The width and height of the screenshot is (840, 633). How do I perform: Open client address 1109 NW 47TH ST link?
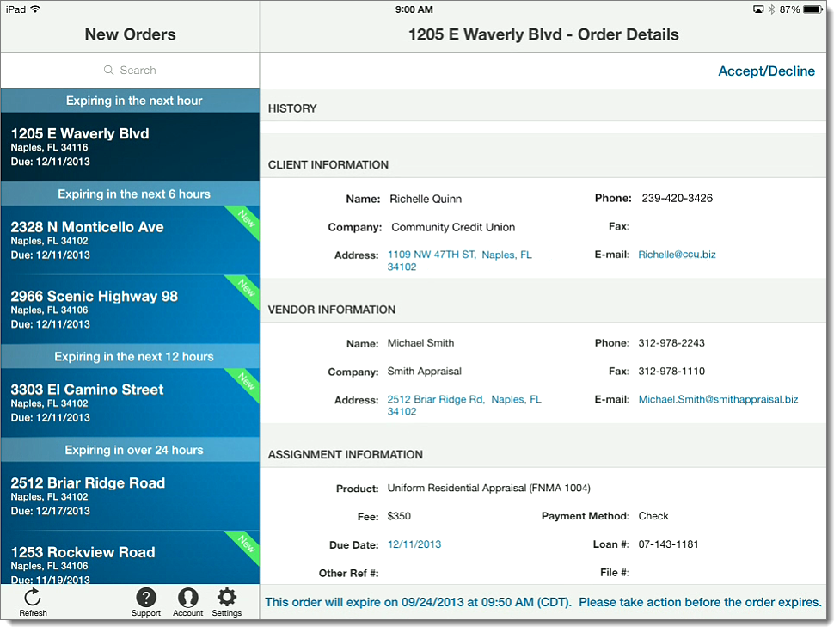(x=460, y=261)
